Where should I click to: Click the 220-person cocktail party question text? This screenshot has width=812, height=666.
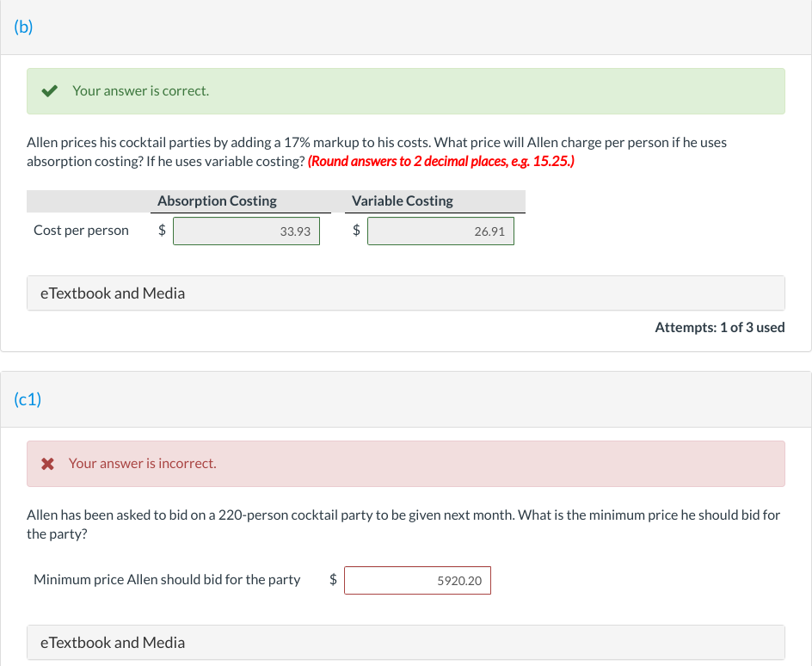(x=403, y=525)
